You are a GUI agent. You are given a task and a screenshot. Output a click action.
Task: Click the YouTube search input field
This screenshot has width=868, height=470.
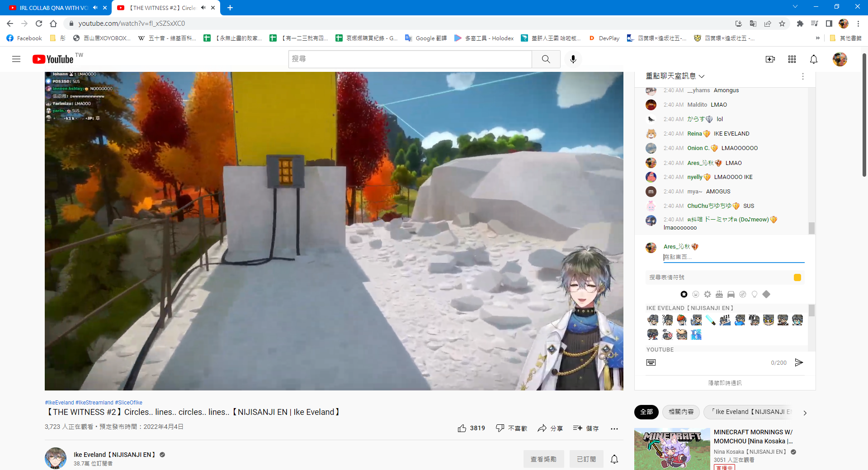410,59
